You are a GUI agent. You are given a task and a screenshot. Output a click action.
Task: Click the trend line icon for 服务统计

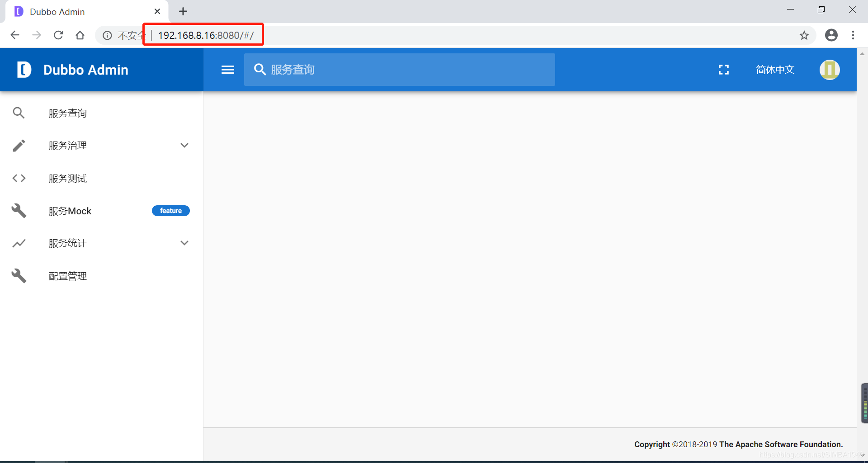pyautogui.click(x=19, y=243)
